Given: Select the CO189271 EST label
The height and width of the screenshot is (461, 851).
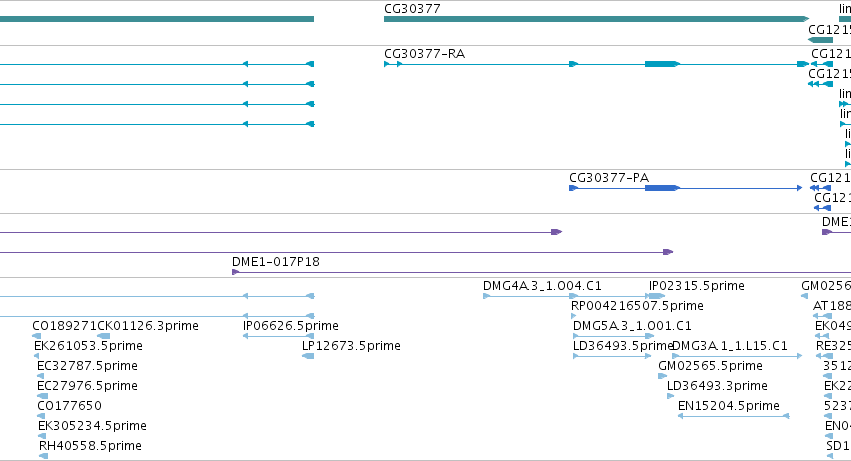Looking at the screenshot, I should click(65, 326).
